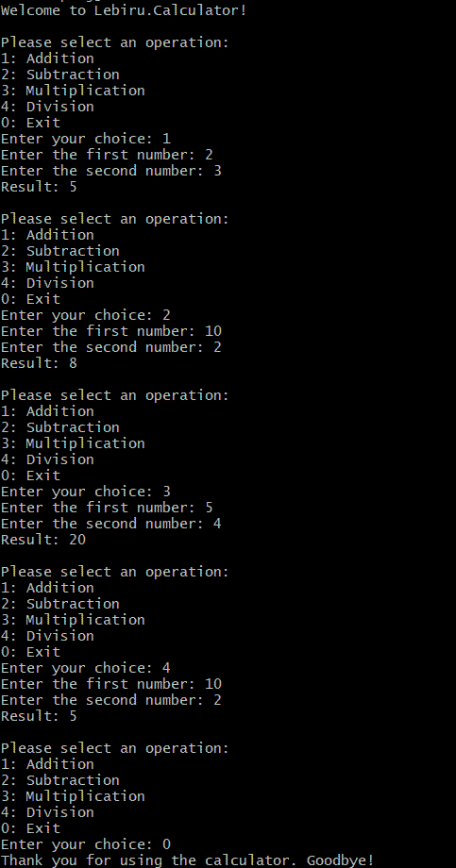Click '0: Exit' above 'Enter your choice: 3'

coord(30,476)
